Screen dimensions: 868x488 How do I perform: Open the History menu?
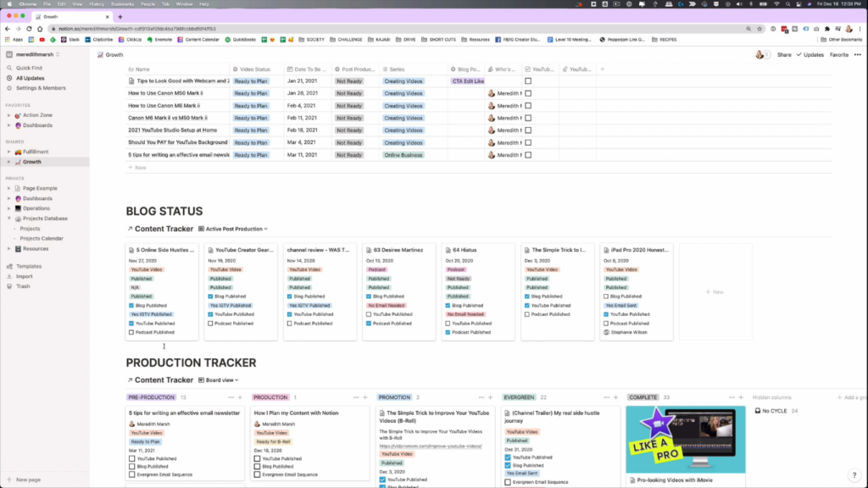[97, 4]
